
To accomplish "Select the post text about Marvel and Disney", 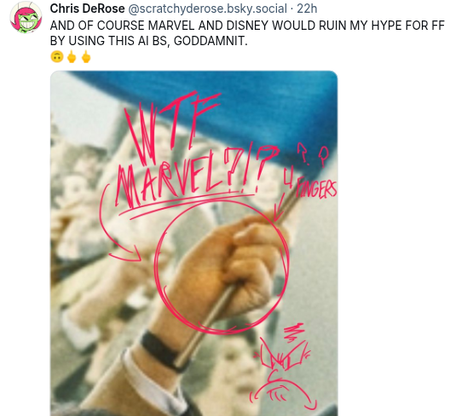I will pos(247,33).
